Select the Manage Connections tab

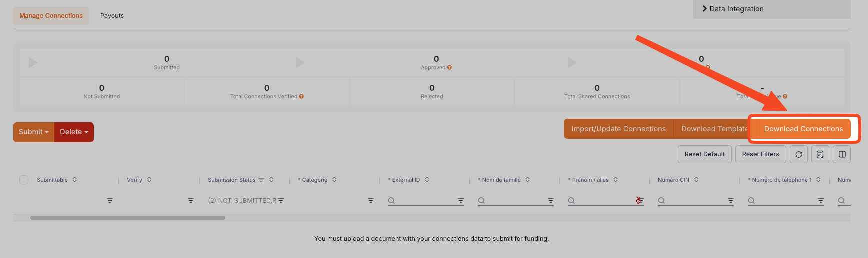tap(51, 16)
